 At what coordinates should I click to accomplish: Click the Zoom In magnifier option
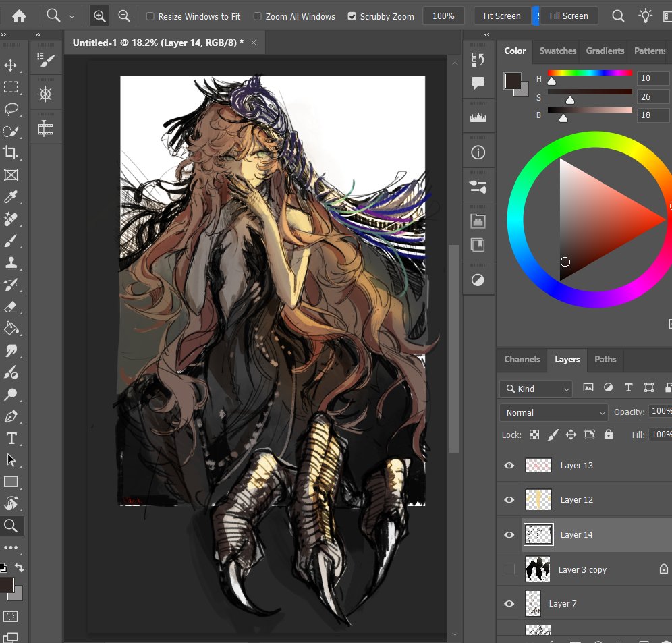99,16
